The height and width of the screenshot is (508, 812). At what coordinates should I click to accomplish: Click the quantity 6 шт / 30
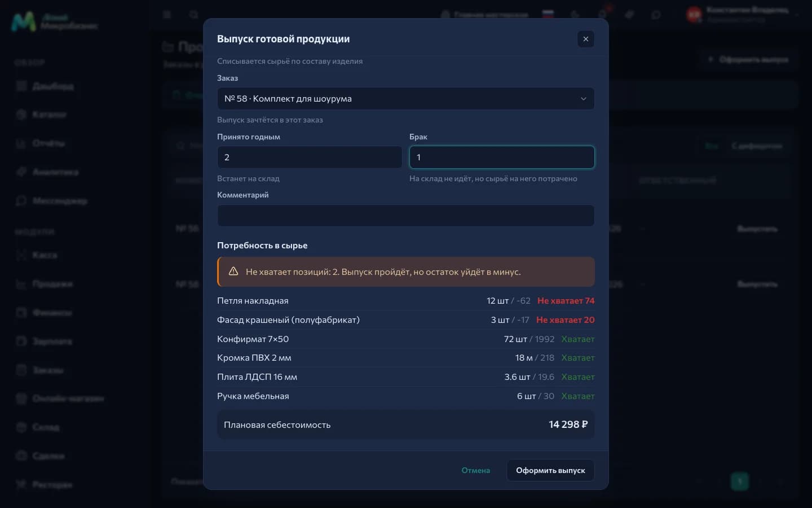coord(536,396)
